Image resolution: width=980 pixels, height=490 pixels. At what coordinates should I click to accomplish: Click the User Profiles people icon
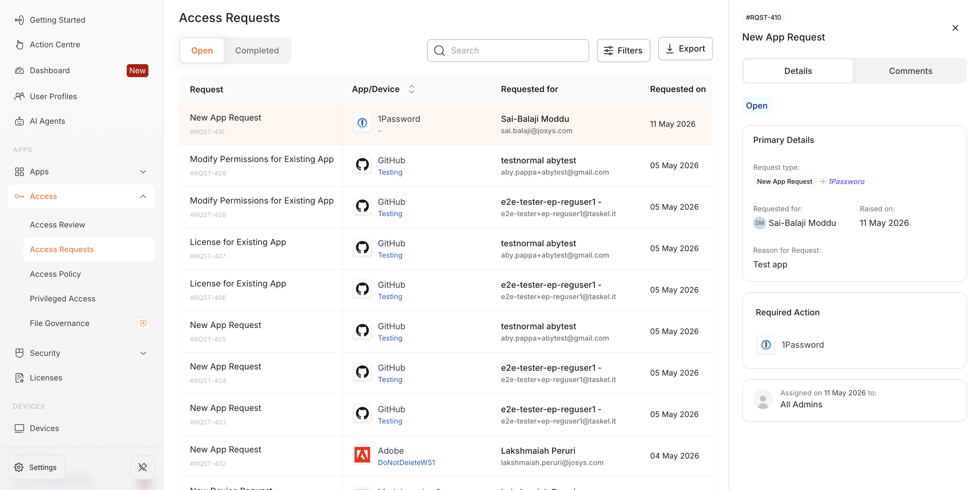[x=19, y=96]
